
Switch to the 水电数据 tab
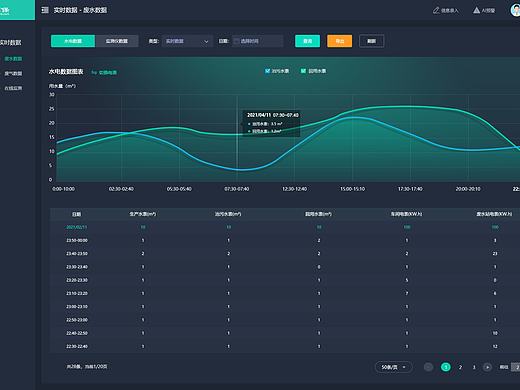coord(73,41)
